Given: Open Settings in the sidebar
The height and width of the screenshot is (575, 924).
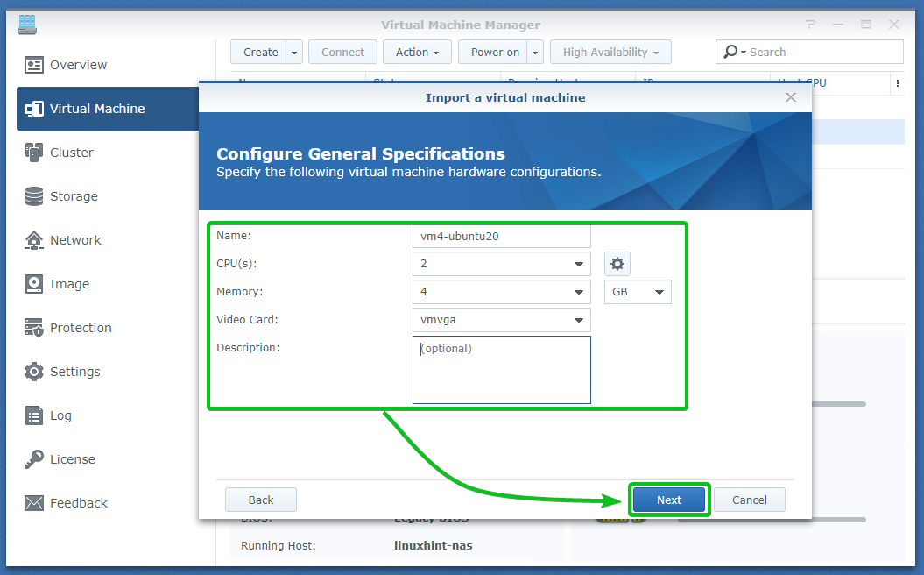Looking at the screenshot, I should coord(34,372).
